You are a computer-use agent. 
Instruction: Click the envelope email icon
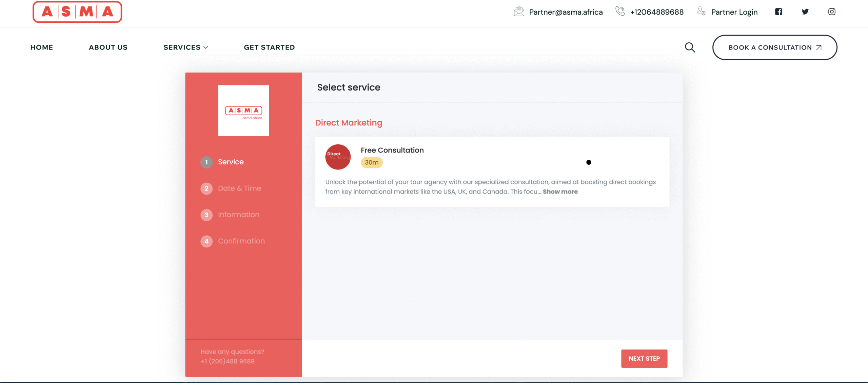(519, 12)
